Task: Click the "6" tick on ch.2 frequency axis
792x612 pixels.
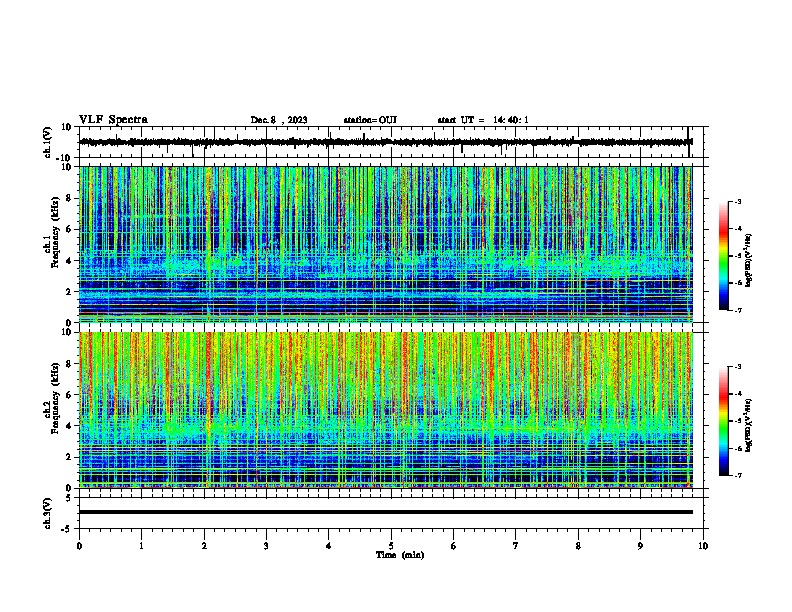Action: point(70,395)
